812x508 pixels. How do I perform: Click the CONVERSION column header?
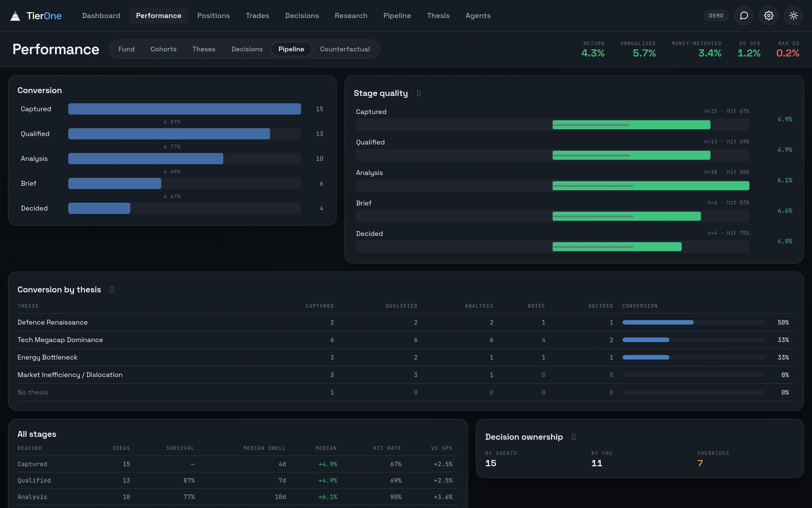[x=640, y=306]
